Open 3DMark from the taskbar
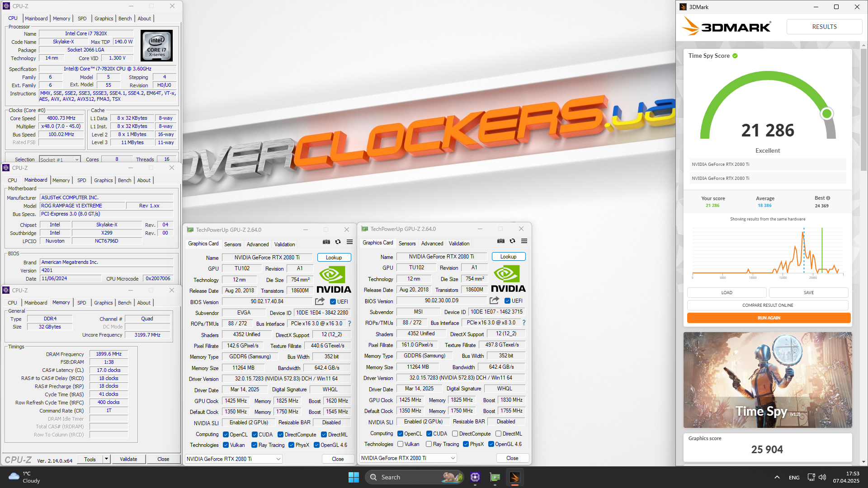Image resolution: width=868 pixels, height=488 pixels. [x=515, y=477]
